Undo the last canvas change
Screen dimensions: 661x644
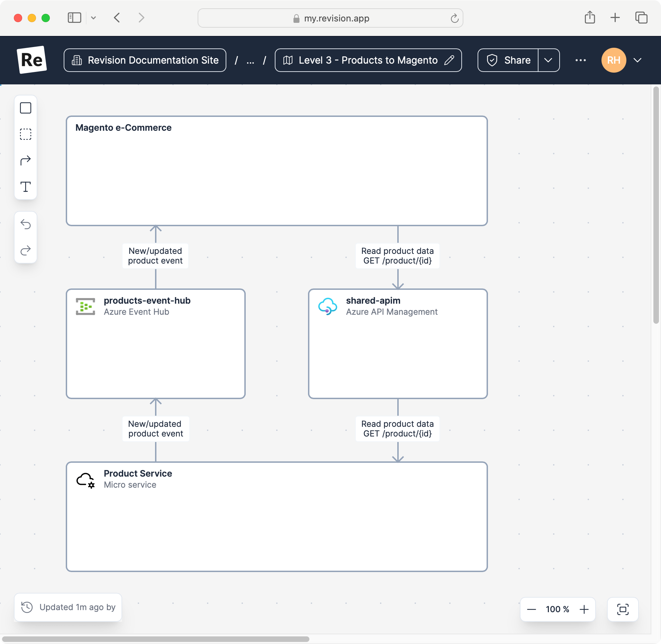pyautogui.click(x=26, y=224)
